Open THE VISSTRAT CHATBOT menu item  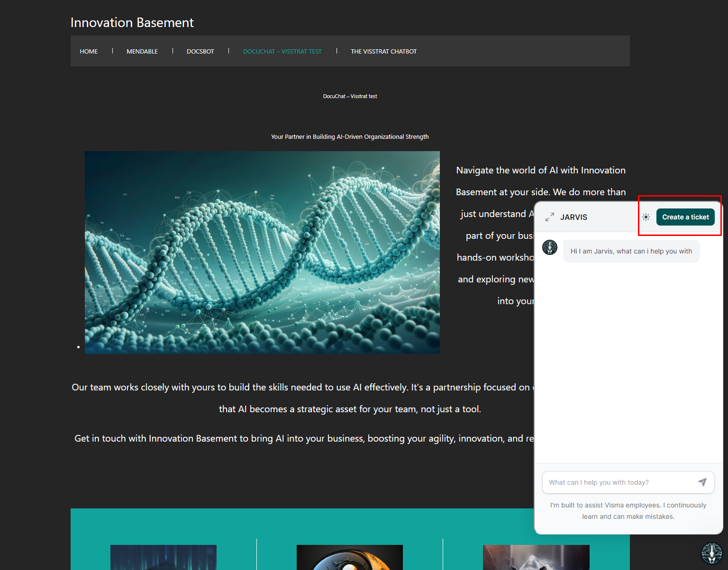(384, 51)
